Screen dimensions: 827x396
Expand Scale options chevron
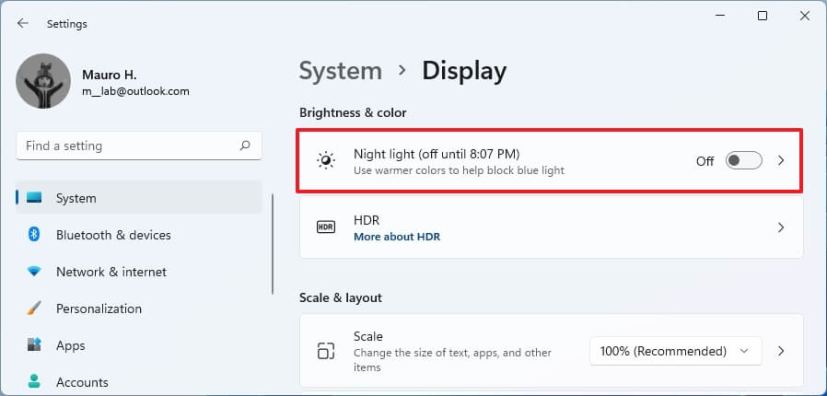(781, 351)
